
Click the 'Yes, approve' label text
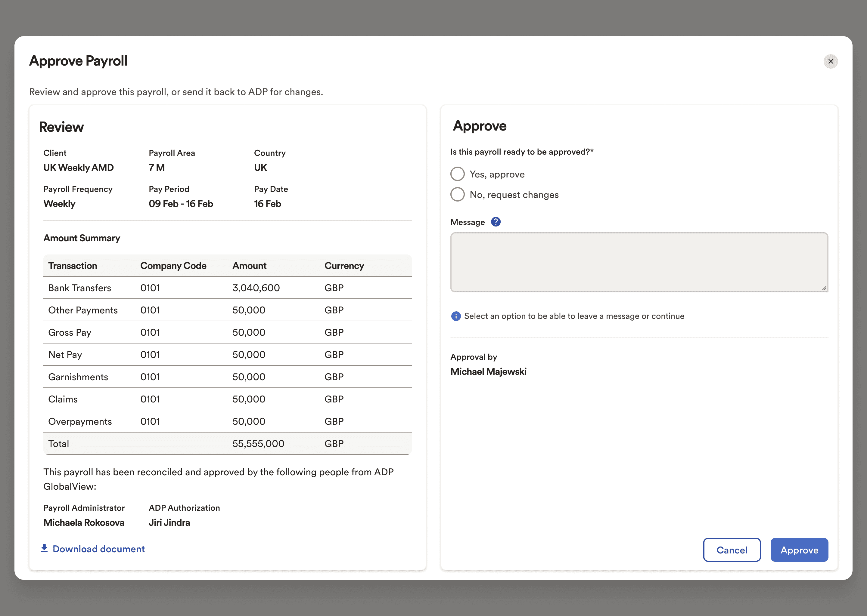497,174
